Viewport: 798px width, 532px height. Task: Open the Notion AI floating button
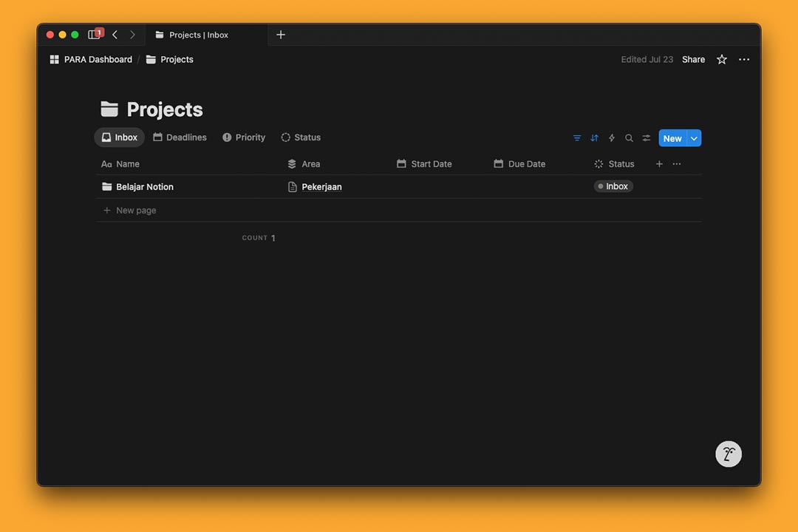(729, 454)
